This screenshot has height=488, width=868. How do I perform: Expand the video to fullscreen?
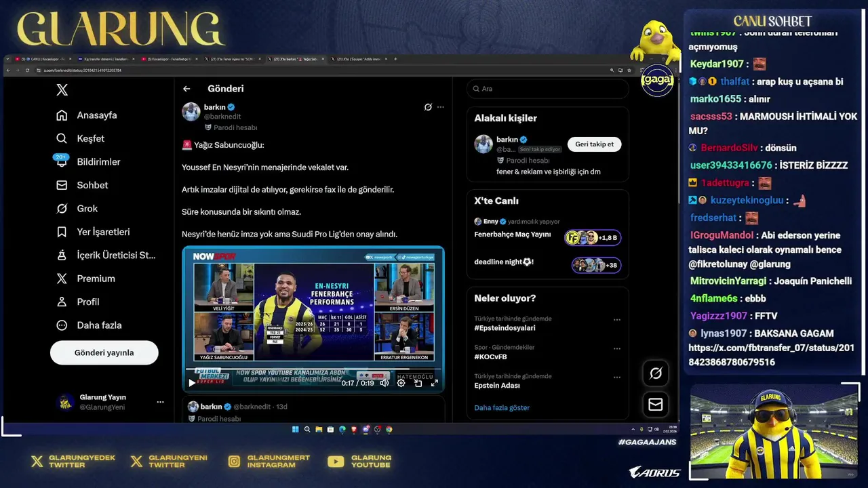coord(435,383)
